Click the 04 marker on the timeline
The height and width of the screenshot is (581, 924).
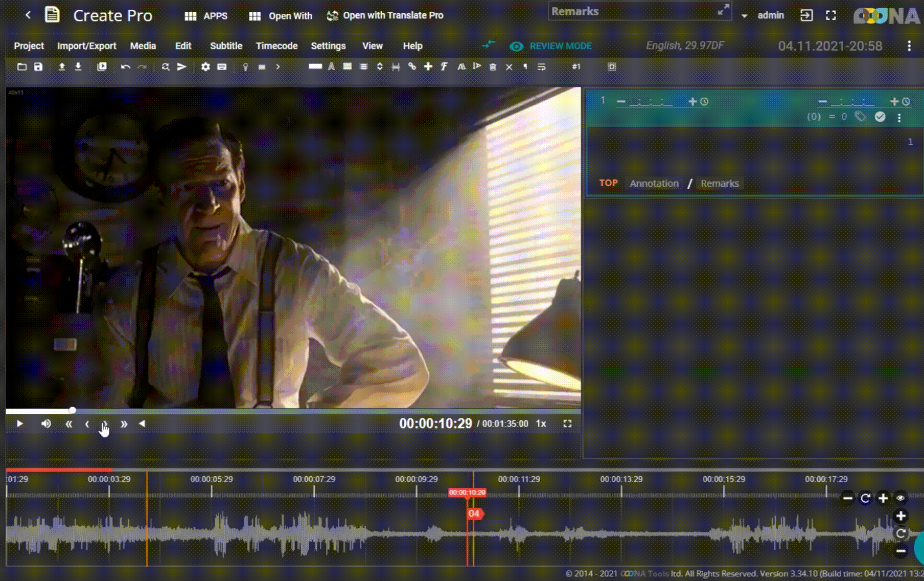tap(474, 513)
